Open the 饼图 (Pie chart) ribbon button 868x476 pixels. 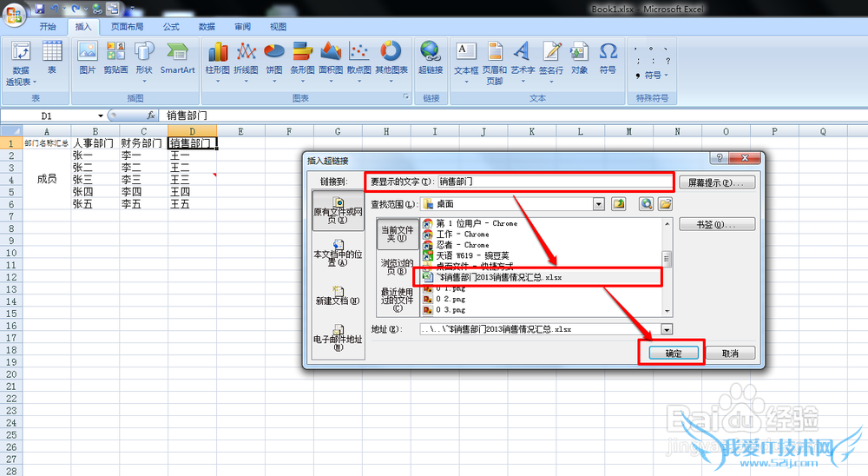coord(273,57)
